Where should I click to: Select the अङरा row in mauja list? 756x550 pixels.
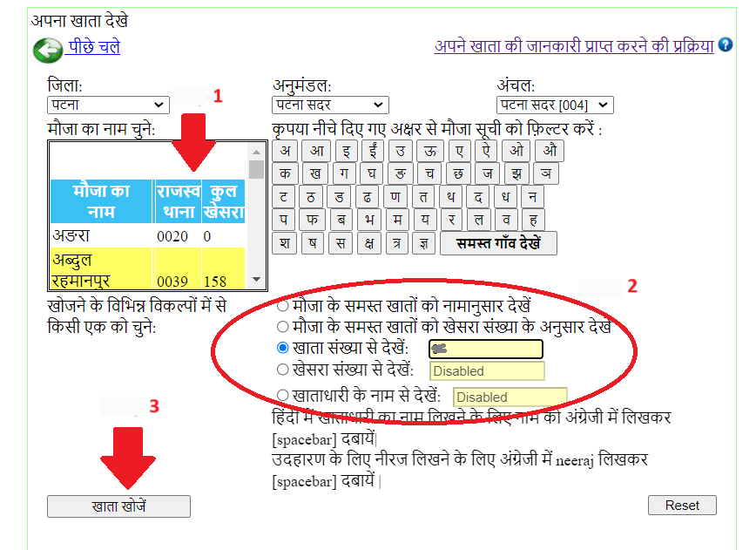[x=148, y=236]
